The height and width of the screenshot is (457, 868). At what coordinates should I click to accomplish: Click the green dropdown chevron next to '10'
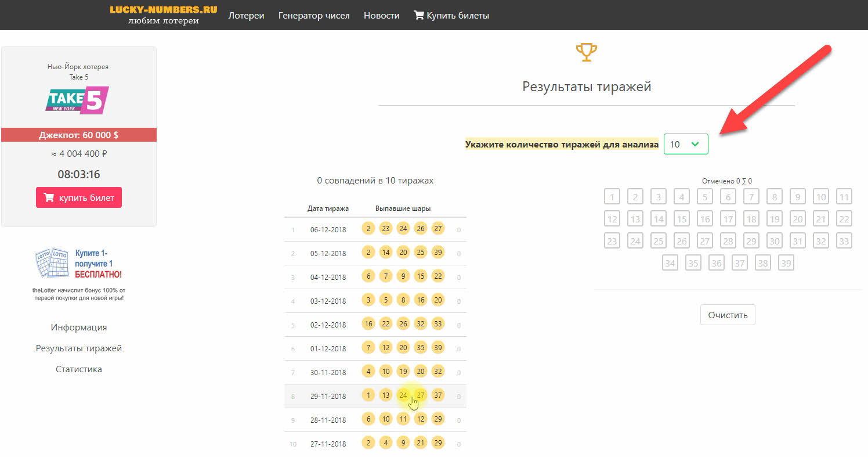[696, 144]
